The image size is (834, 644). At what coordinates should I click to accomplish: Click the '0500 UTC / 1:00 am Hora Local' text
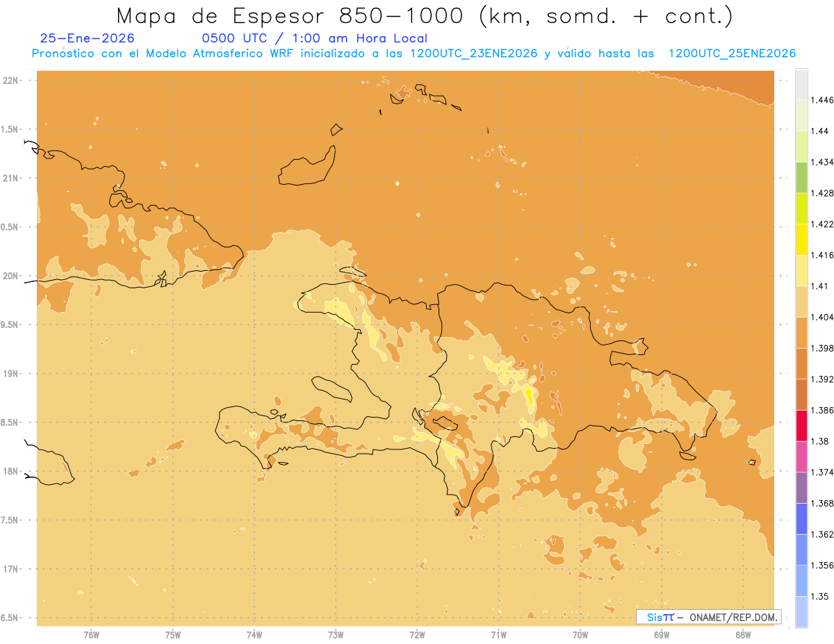pyautogui.click(x=314, y=39)
